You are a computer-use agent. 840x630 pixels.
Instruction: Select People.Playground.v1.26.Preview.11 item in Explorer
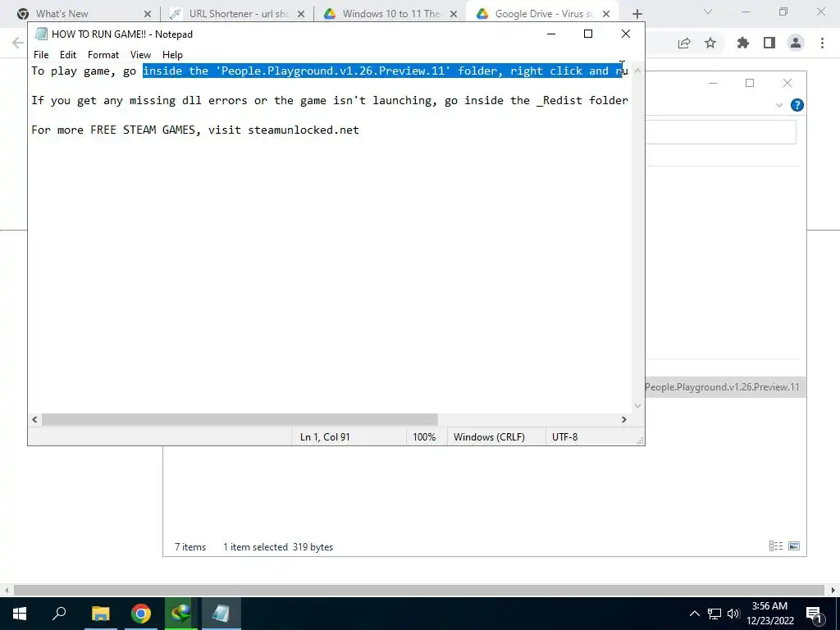[x=725, y=387]
